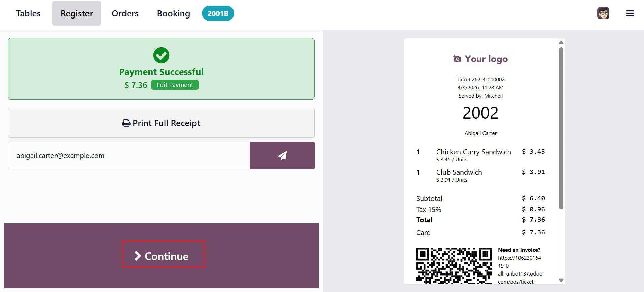The image size is (644, 292).
Task: Click the paper plane send receipt icon
Action: 282,155
